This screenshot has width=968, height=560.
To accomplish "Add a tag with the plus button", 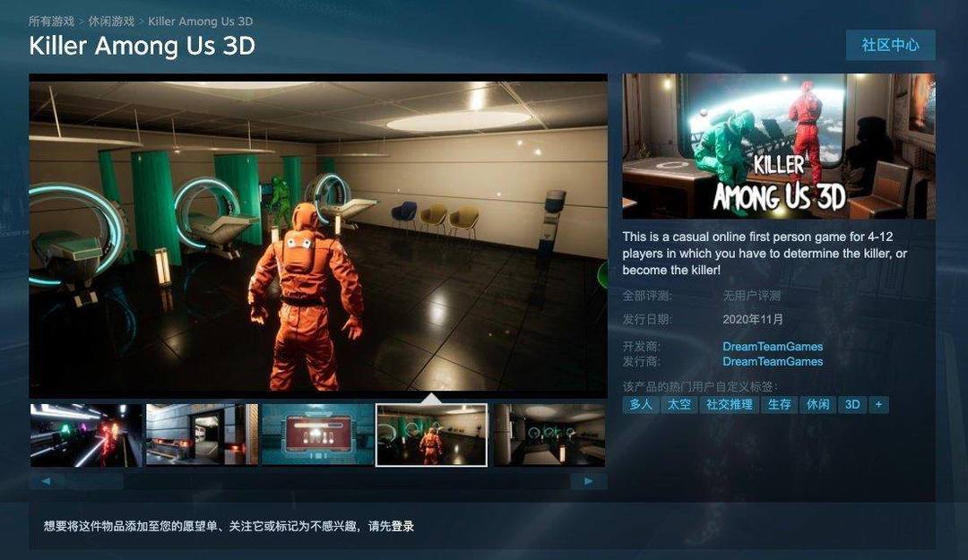I will pyautogui.click(x=878, y=405).
